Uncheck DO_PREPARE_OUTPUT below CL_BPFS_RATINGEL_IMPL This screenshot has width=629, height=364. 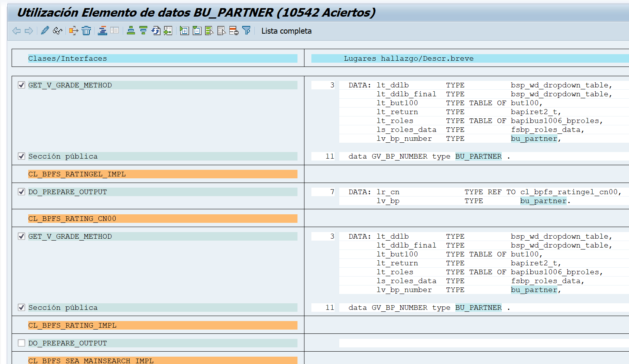(22, 192)
